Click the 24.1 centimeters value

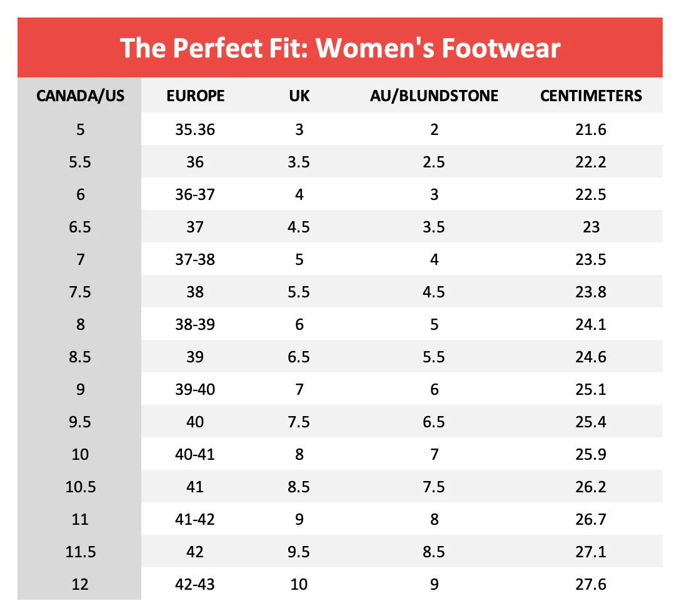[x=591, y=324]
